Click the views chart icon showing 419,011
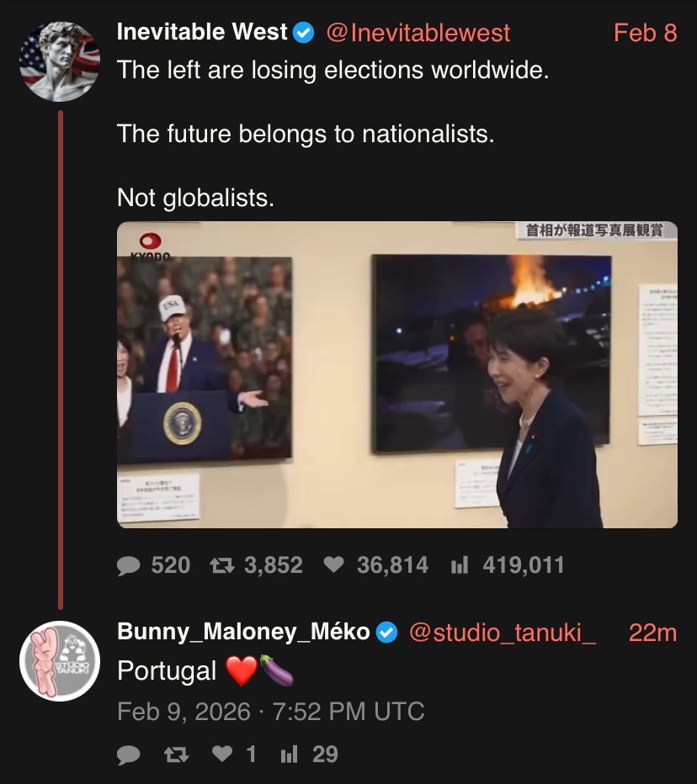This screenshot has width=697, height=784. point(460,565)
